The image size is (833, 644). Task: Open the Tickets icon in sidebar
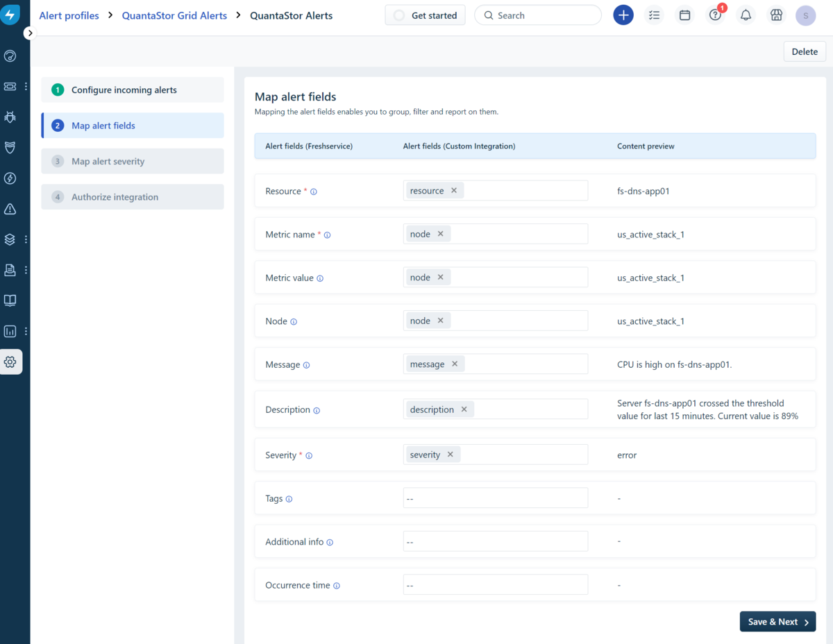[10, 87]
